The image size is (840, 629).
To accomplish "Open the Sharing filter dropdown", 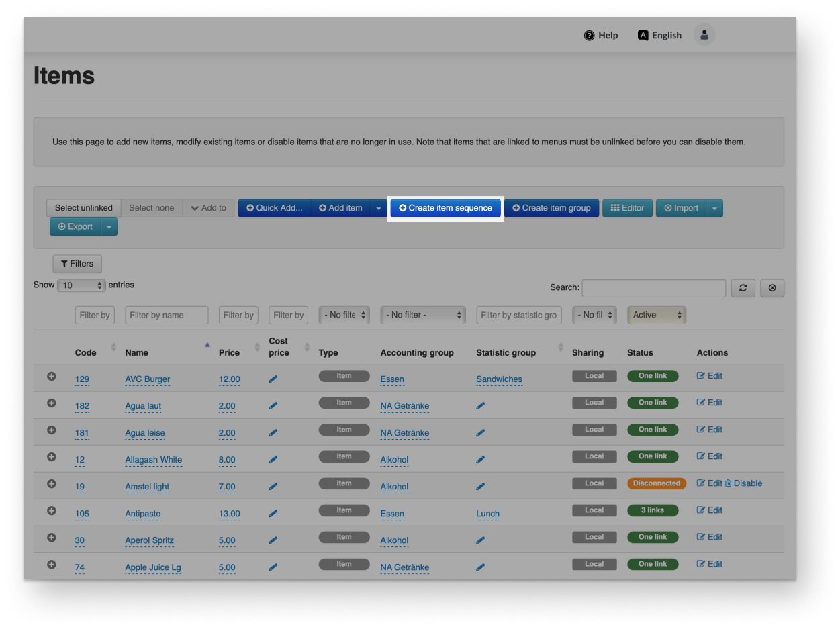I will (x=594, y=315).
